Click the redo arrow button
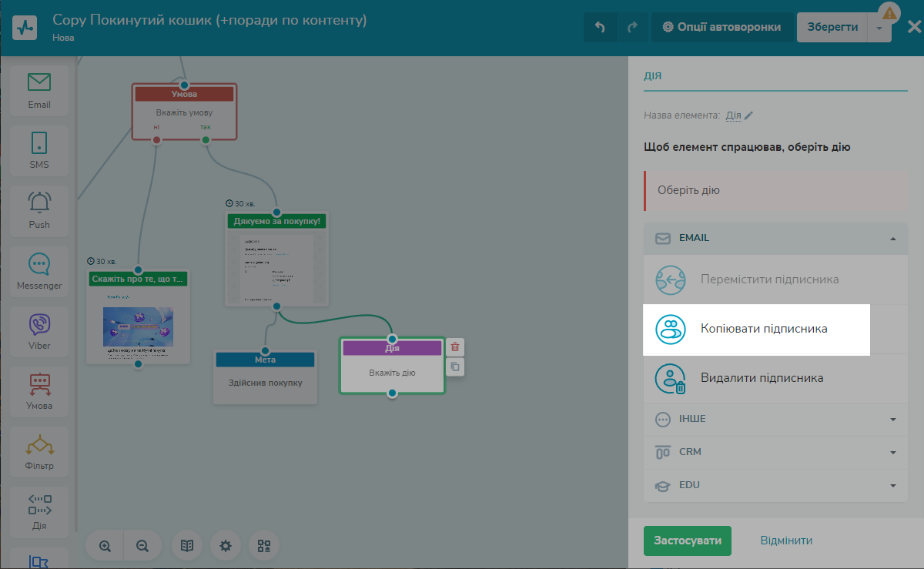Image resolution: width=924 pixels, height=569 pixels. (632, 28)
